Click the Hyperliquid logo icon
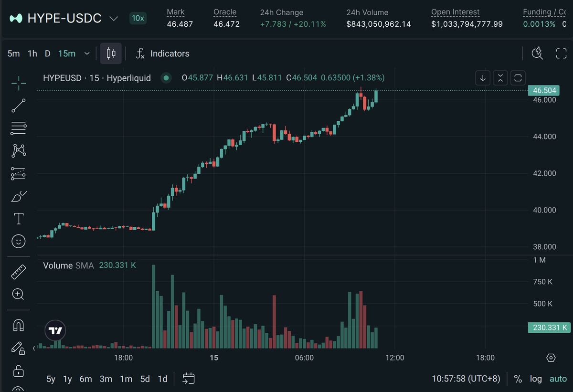This screenshot has height=392, width=573. [16, 19]
